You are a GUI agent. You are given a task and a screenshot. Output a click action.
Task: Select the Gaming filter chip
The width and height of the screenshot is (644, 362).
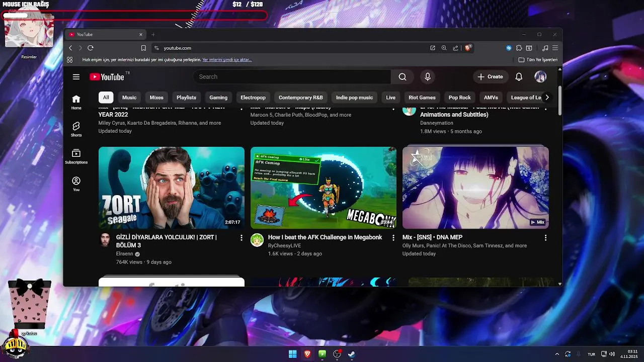218,98
